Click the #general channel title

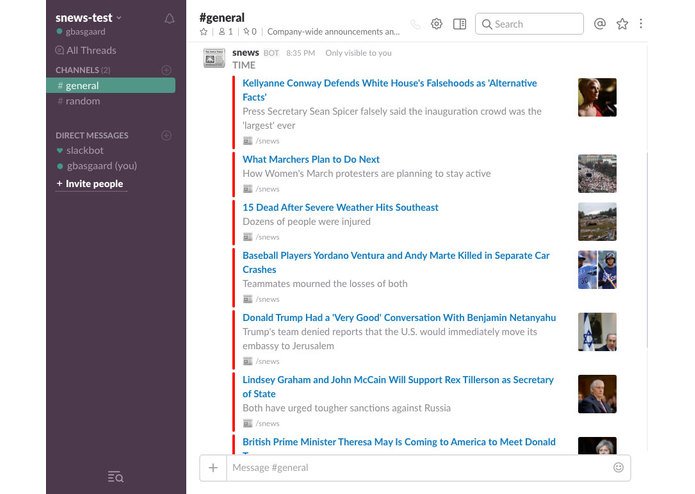222,18
